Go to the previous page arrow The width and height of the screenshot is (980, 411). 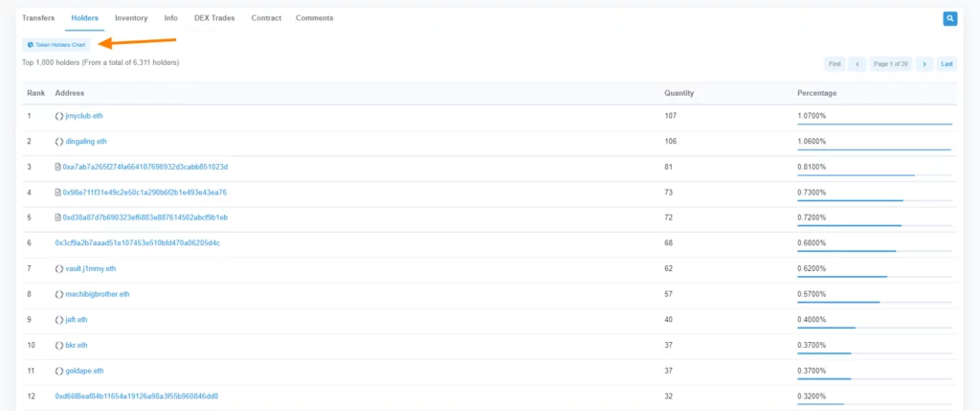pyautogui.click(x=857, y=64)
